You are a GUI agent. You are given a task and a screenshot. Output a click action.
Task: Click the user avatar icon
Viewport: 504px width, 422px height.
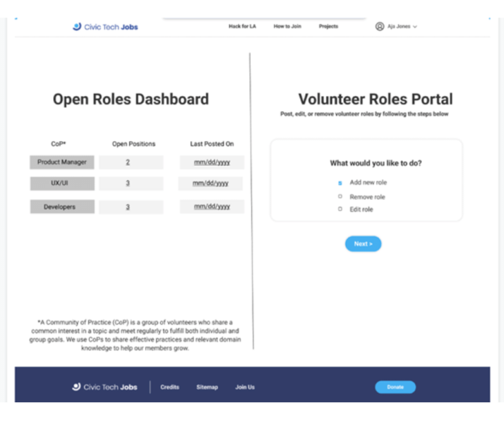[380, 26]
